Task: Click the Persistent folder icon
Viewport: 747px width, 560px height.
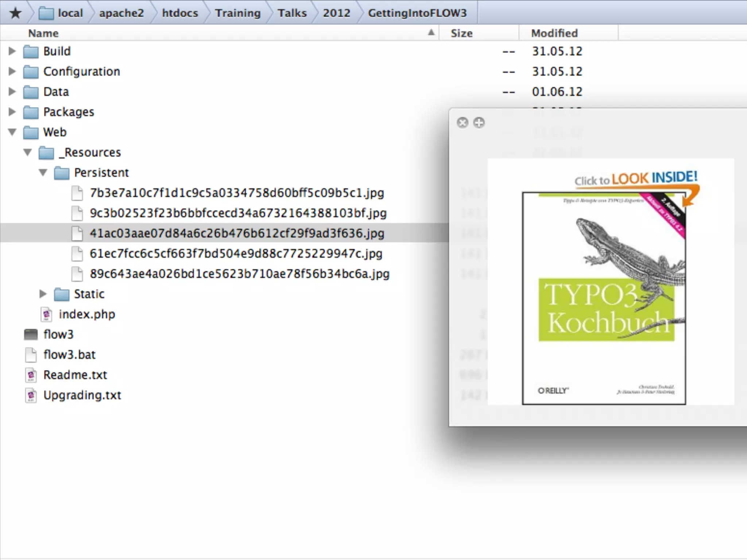Action: pyautogui.click(x=62, y=173)
